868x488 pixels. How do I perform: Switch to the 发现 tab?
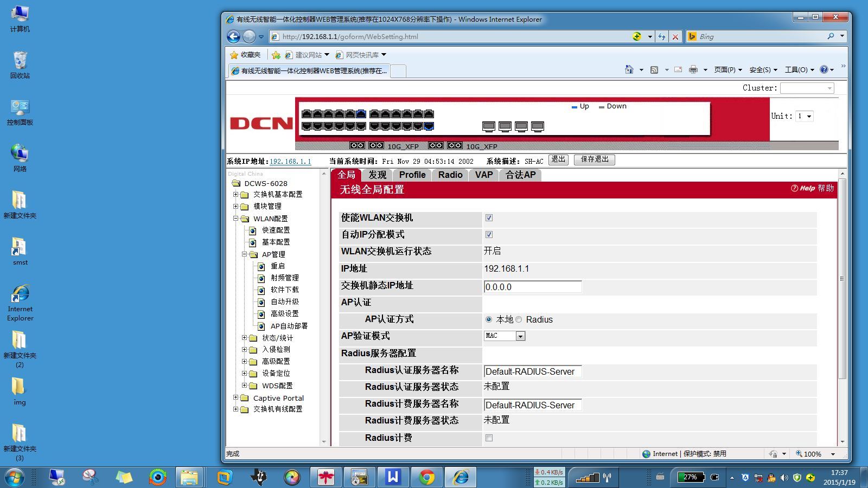(378, 175)
